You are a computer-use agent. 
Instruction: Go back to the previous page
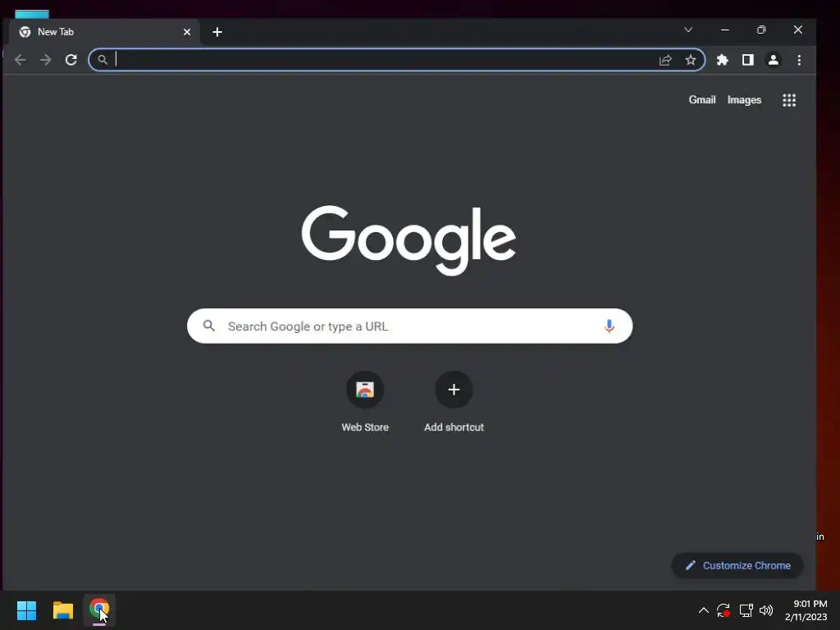click(x=21, y=60)
